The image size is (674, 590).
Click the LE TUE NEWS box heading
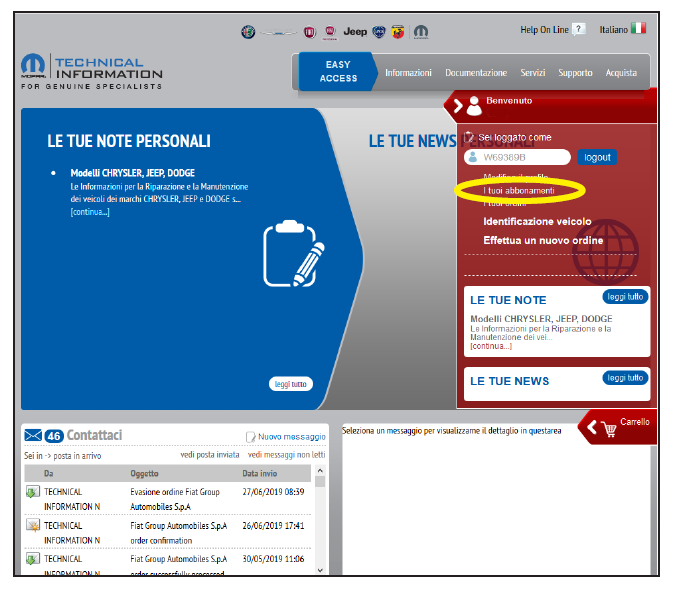[x=509, y=381]
